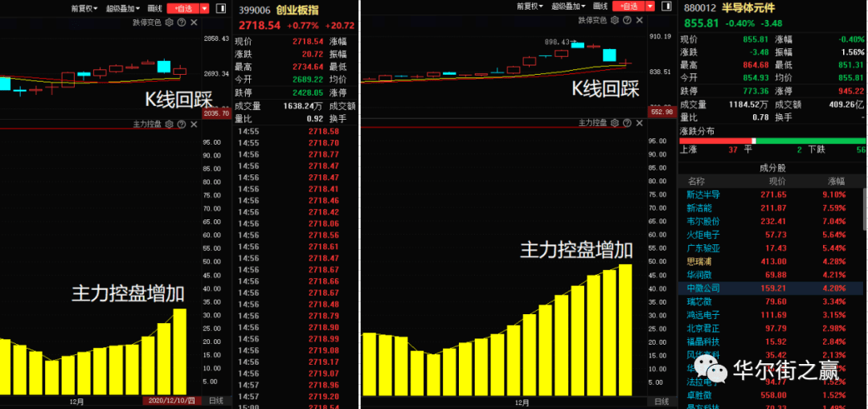Viewport: 868px width, 409px height.
Task: Open 华润微 stock row
Action: [771, 275]
